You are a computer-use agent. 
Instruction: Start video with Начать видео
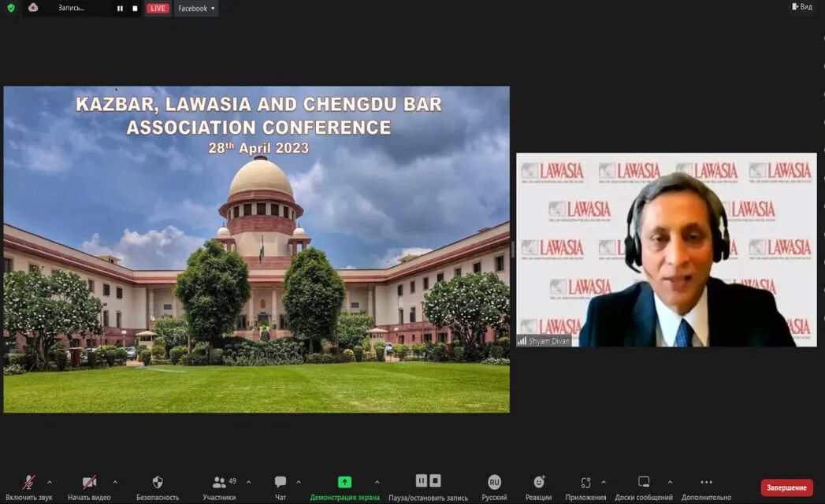pyautogui.click(x=89, y=487)
